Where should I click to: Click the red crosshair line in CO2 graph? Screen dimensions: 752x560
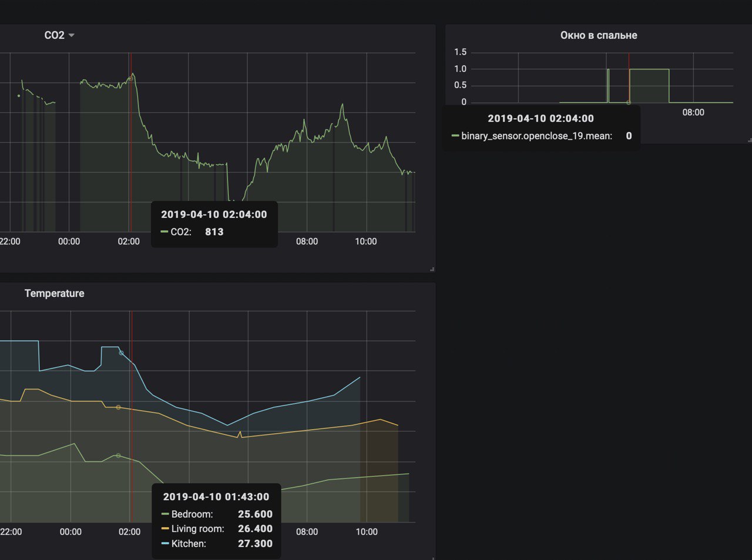[130, 142]
